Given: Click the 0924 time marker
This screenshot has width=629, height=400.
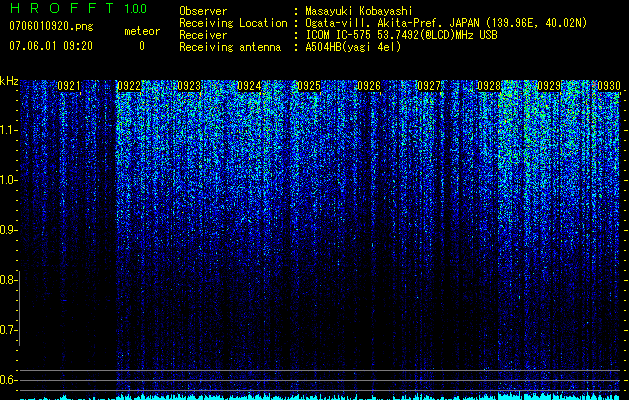Looking at the screenshot, I should click(249, 86).
